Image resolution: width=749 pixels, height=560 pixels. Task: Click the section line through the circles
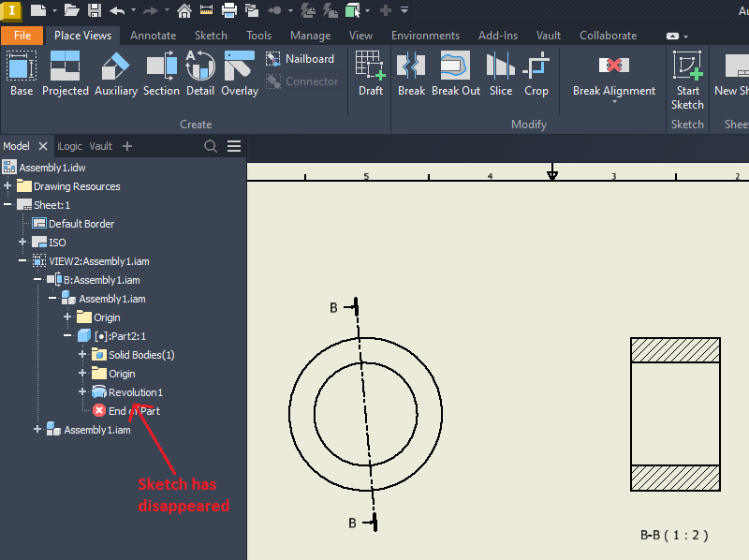pyautogui.click(x=366, y=414)
